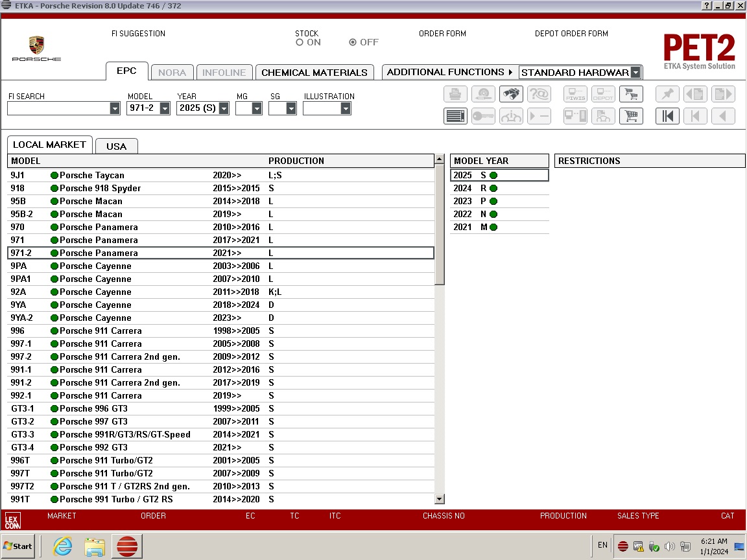747x560 pixels.
Task: Select Porsche 992 GT3 row
Action: point(220,448)
